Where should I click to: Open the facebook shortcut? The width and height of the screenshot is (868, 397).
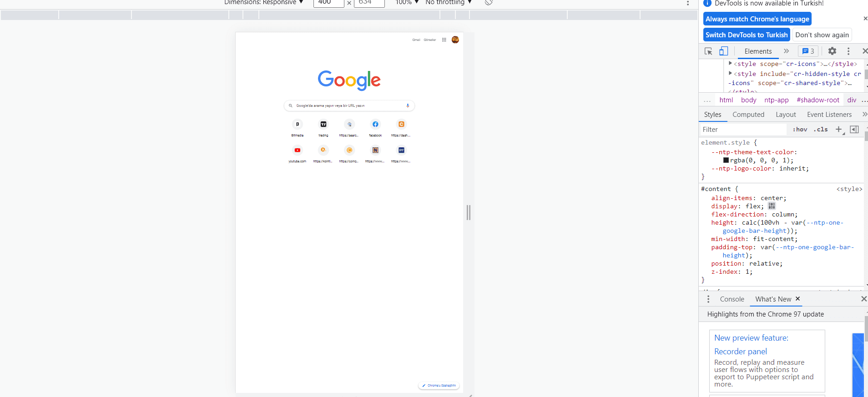(x=375, y=128)
